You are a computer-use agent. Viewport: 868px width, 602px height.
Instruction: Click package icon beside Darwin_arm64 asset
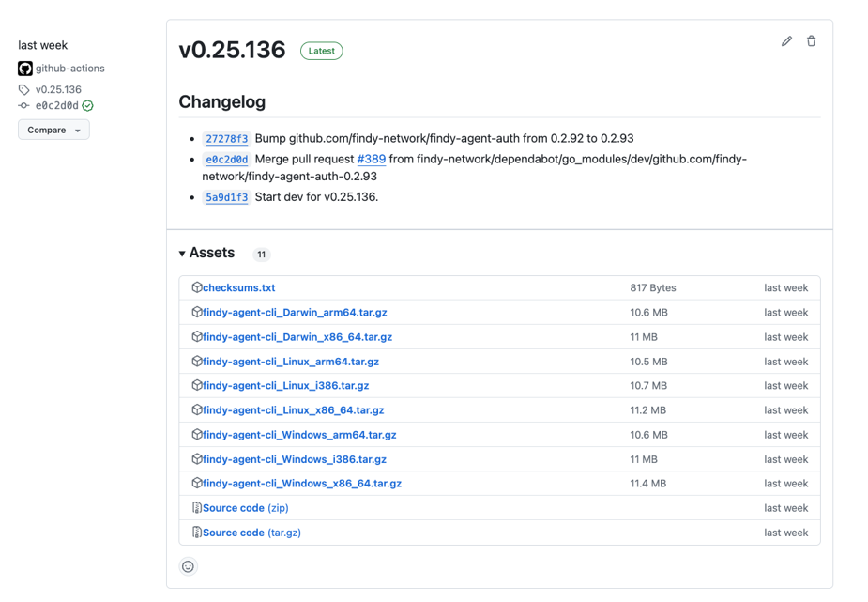pyautogui.click(x=196, y=312)
